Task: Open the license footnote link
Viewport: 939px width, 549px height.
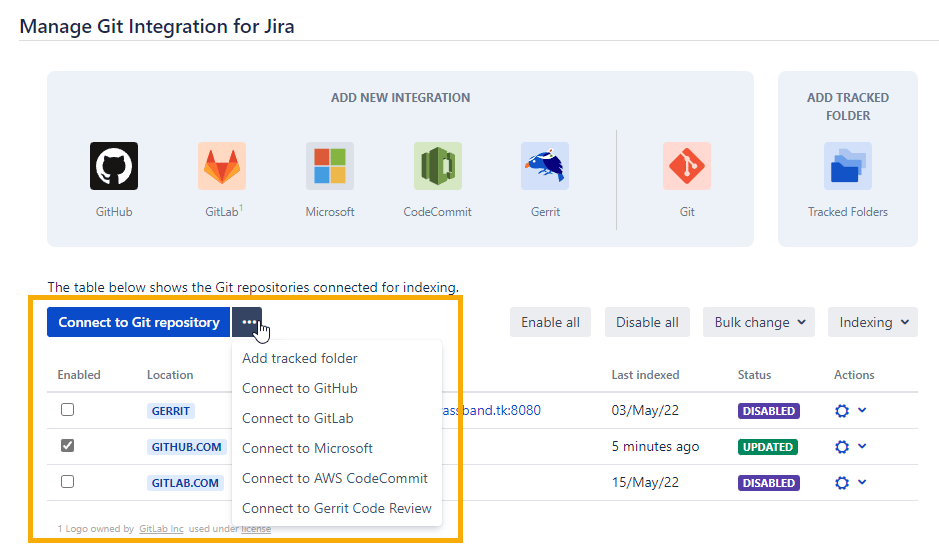Action: click(256, 529)
